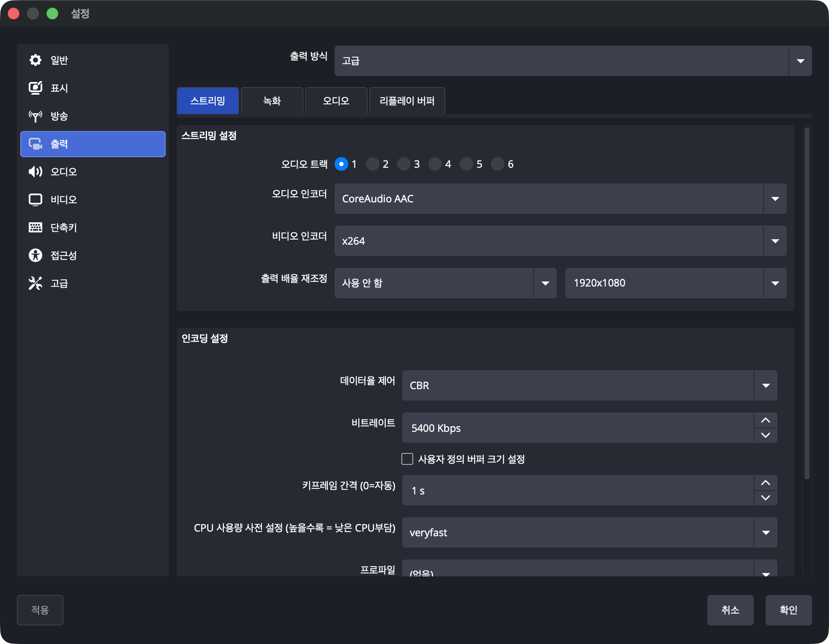
Task: Click the 취소 cancel button
Action: click(730, 610)
